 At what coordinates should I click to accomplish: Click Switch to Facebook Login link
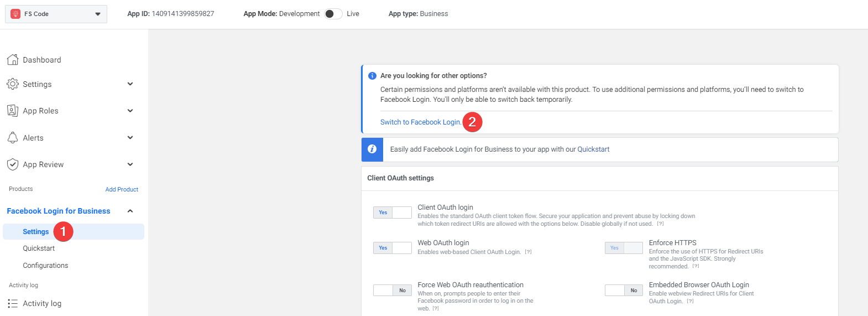[x=420, y=122]
